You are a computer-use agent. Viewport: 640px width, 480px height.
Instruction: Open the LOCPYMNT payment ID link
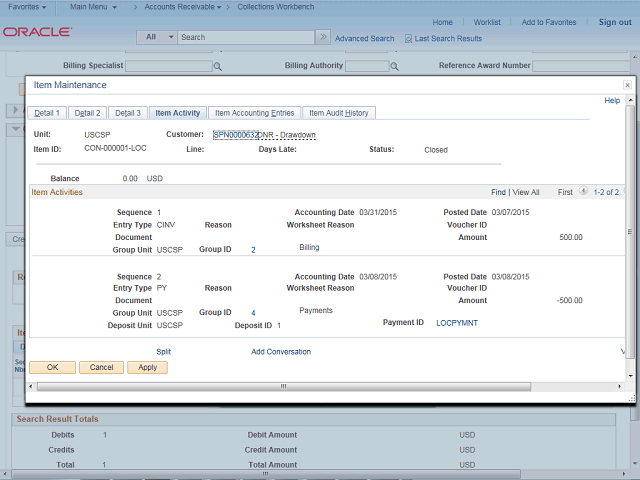[x=458, y=324]
